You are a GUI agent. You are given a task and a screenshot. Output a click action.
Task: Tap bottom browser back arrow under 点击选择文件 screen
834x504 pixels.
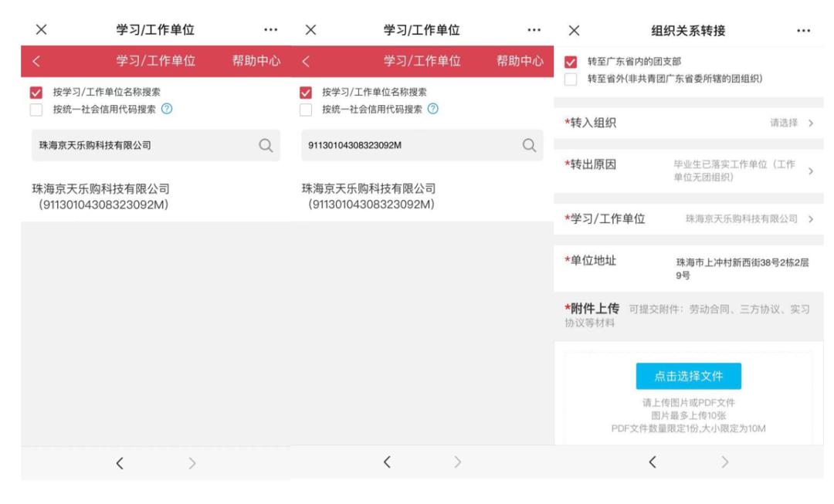click(653, 462)
